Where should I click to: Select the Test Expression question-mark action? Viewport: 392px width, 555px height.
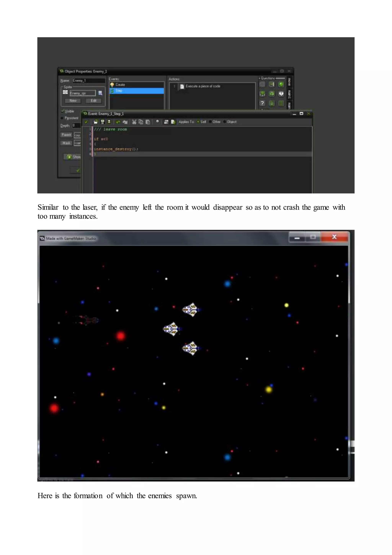pos(262,103)
